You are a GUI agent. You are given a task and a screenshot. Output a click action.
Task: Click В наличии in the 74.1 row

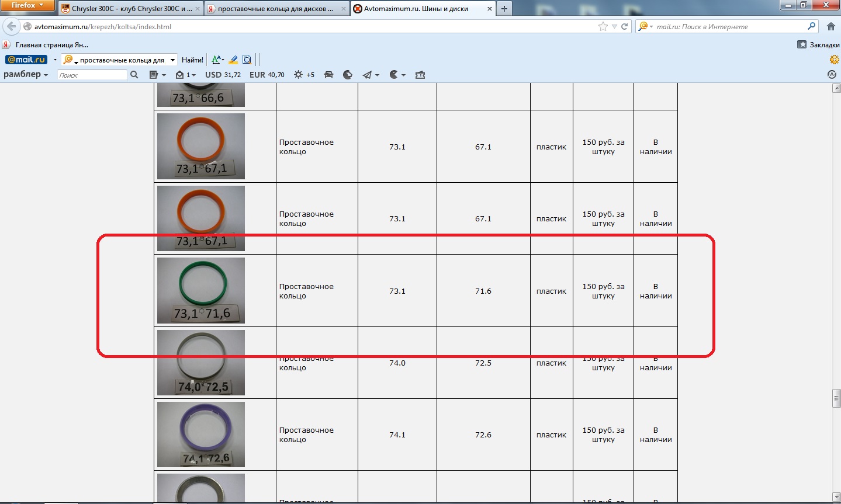point(656,435)
